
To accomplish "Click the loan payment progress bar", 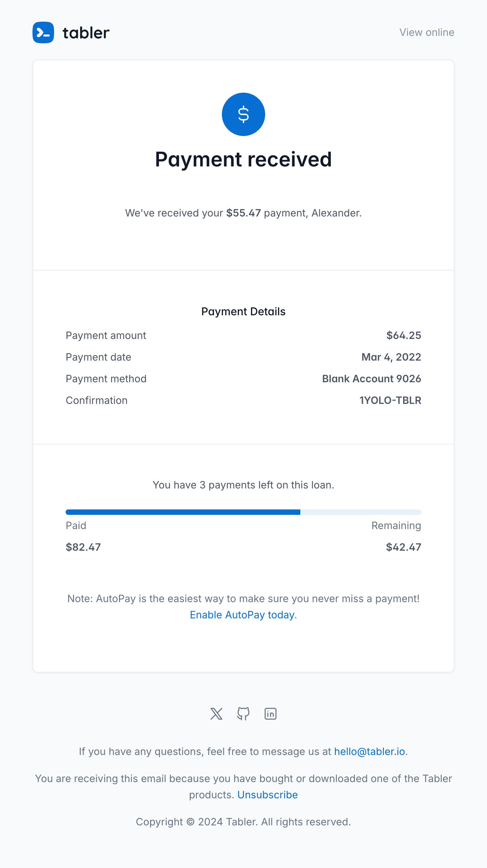I will tap(243, 512).
